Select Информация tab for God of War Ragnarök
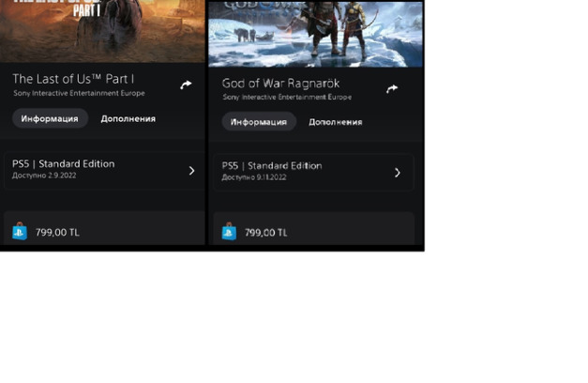 (259, 122)
